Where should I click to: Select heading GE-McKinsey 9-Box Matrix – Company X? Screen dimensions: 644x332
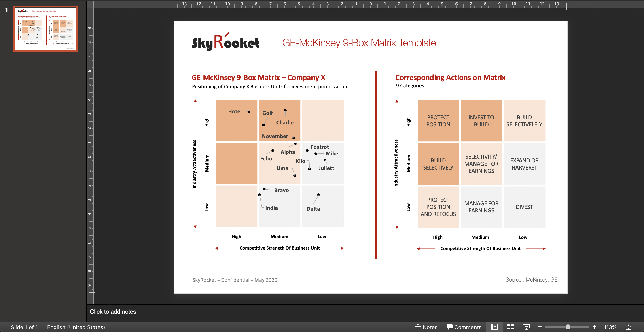point(258,78)
